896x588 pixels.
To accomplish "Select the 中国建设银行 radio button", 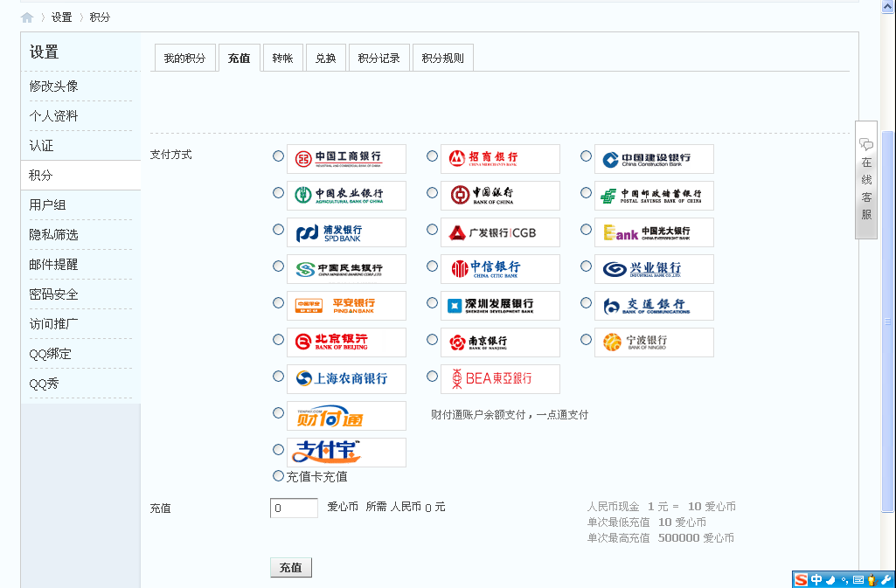I will (x=586, y=156).
